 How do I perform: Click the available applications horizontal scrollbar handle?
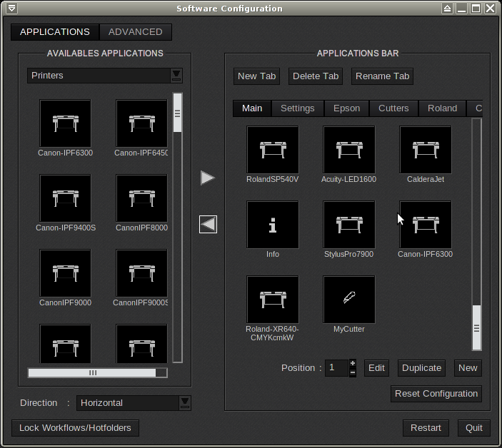pos(93,373)
